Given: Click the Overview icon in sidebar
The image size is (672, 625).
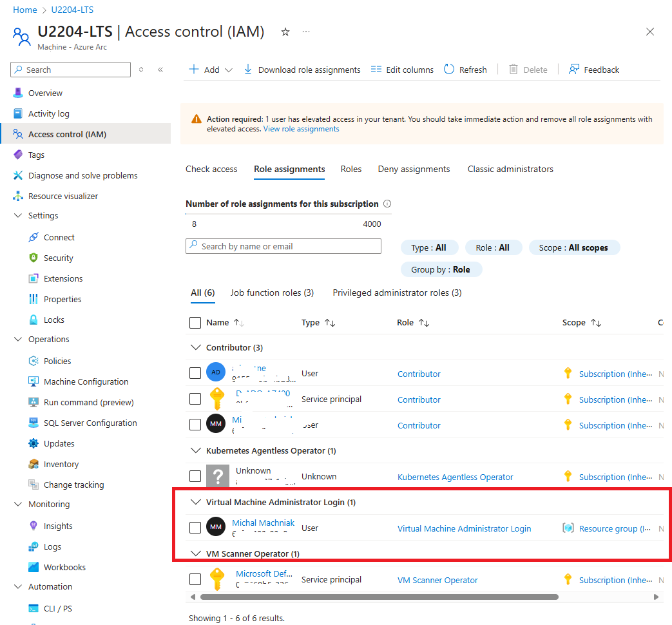Looking at the screenshot, I should tap(18, 93).
